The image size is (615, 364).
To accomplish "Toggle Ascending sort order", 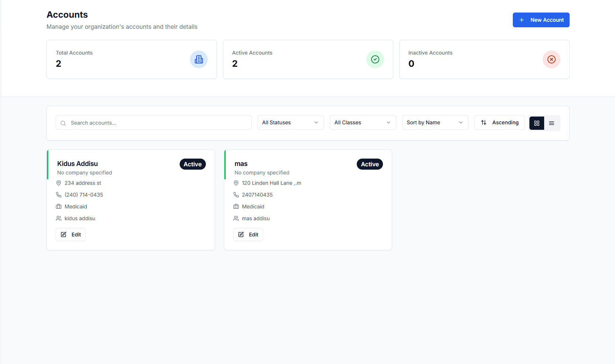I will [500, 122].
